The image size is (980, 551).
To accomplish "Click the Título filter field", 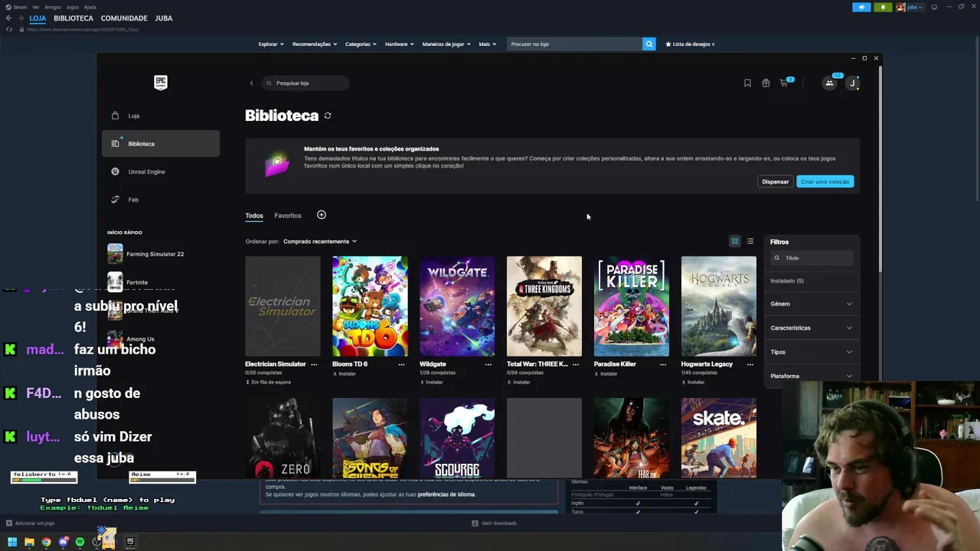I will point(812,258).
